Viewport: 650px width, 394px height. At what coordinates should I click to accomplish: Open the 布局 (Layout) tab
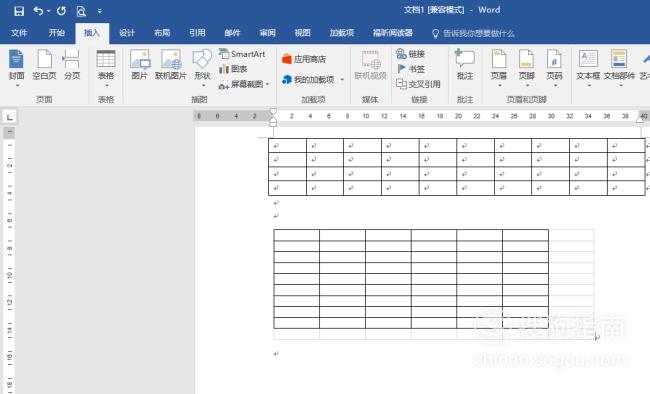pyautogui.click(x=162, y=33)
